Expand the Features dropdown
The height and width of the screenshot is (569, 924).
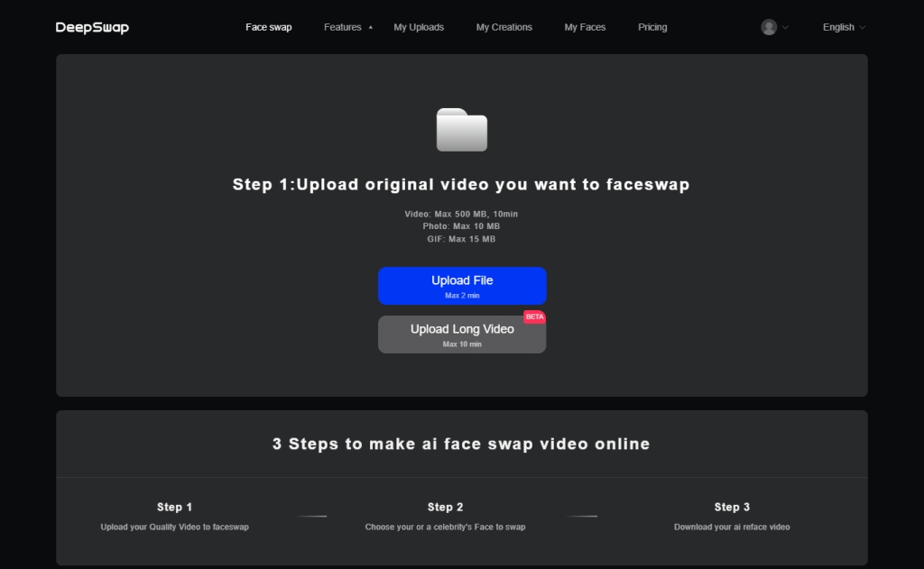(347, 27)
